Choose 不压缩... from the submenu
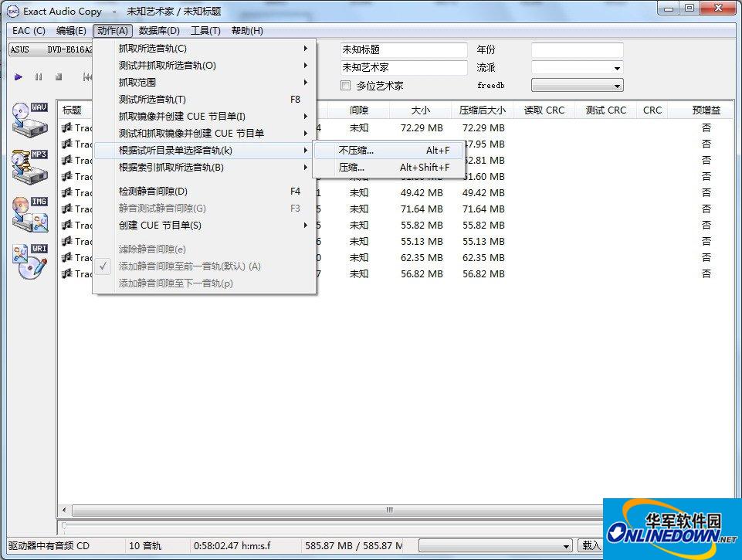Screen dimensions: 742x560 [x=388, y=151]
